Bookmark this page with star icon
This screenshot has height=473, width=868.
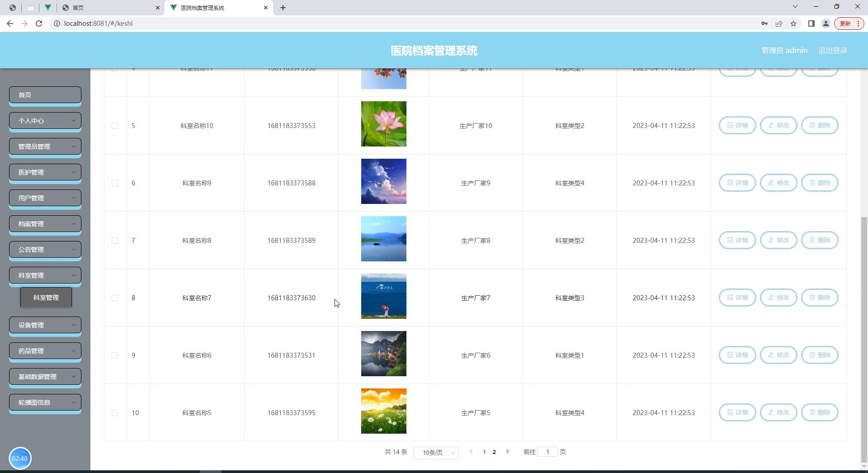(x=793, y=24)
